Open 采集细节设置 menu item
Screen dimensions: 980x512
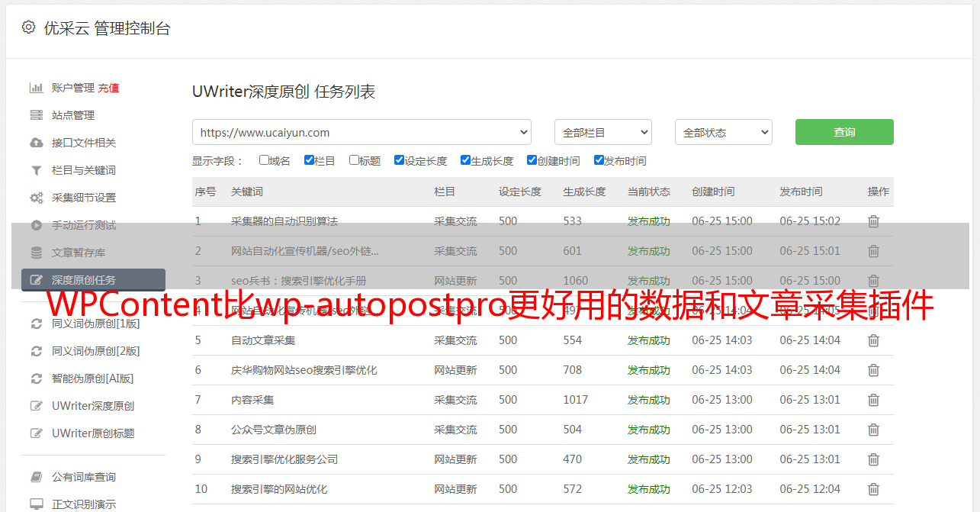click(84, 198)
